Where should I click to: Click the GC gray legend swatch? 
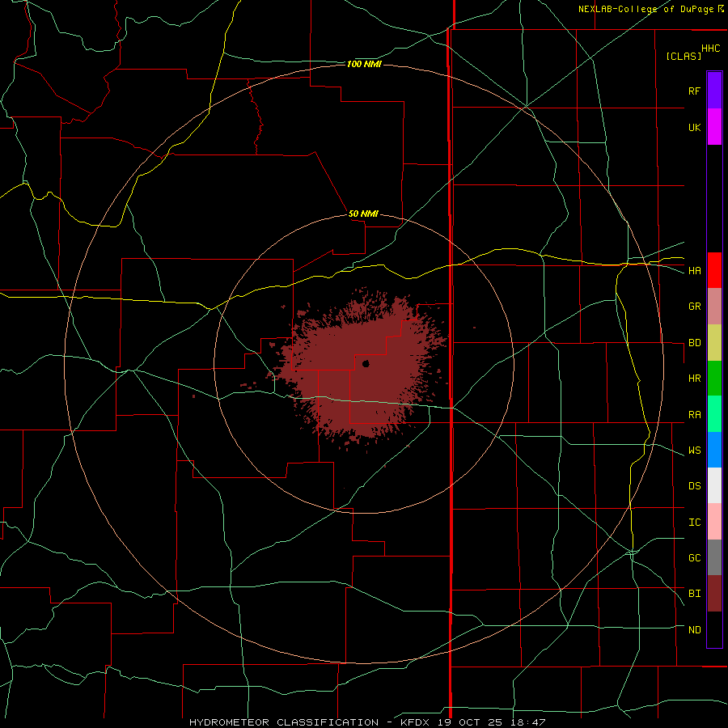[x=714, y=557]
